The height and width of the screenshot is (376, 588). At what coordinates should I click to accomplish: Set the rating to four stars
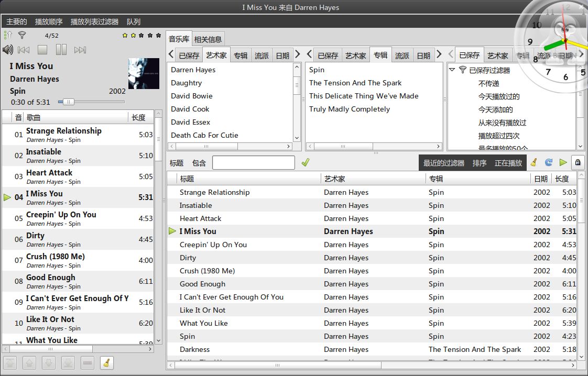click(150, 36)
